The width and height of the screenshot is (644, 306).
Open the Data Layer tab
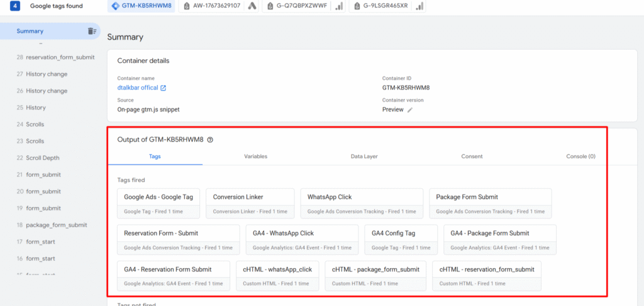[x=364, y=156]
